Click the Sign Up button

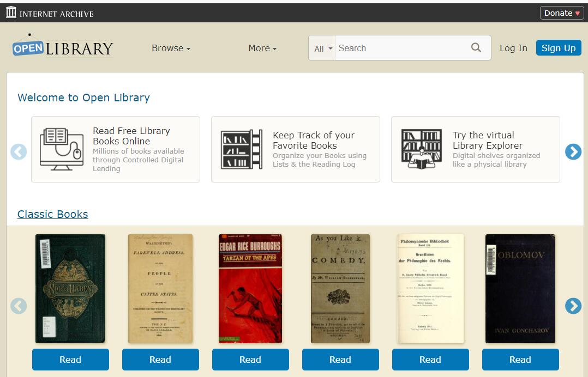click(559, 48)
